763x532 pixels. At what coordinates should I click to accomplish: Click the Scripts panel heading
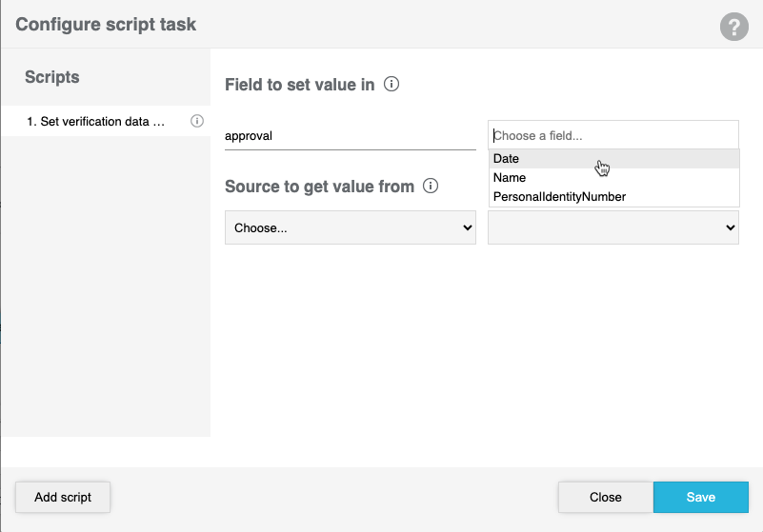(52, 77)
